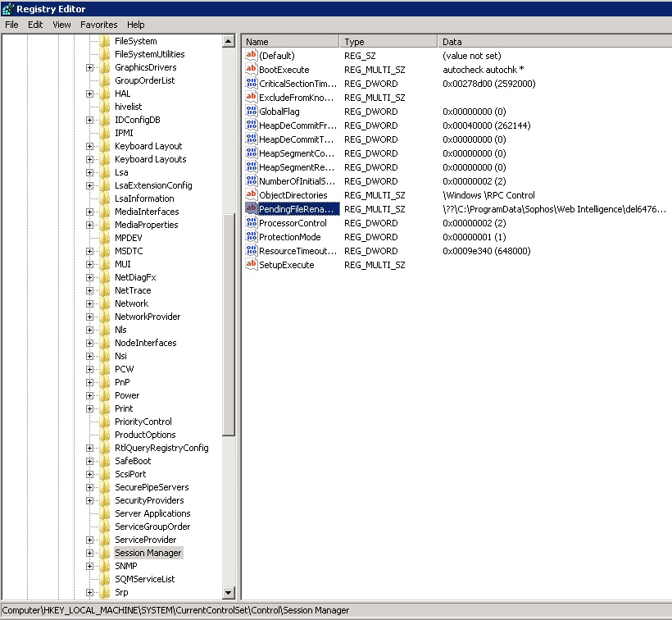The image size is (672, 620).
Task: Click the folder icon next to Session Manager
Action: click(104, 553)
